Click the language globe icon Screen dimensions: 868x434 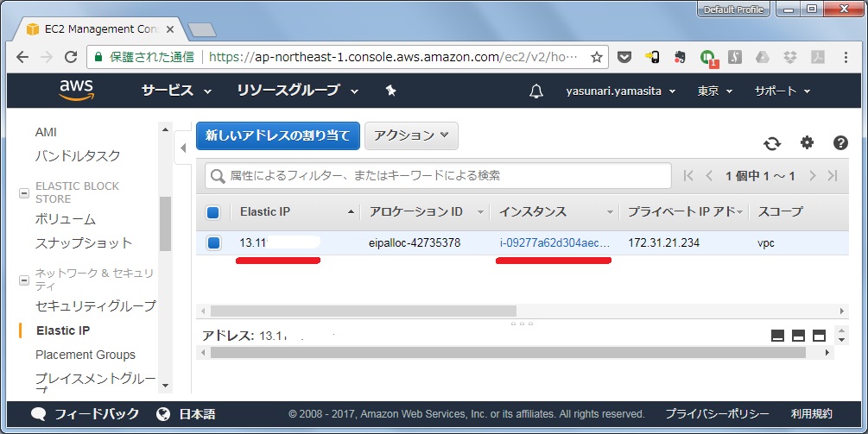(x=163, y=414)
